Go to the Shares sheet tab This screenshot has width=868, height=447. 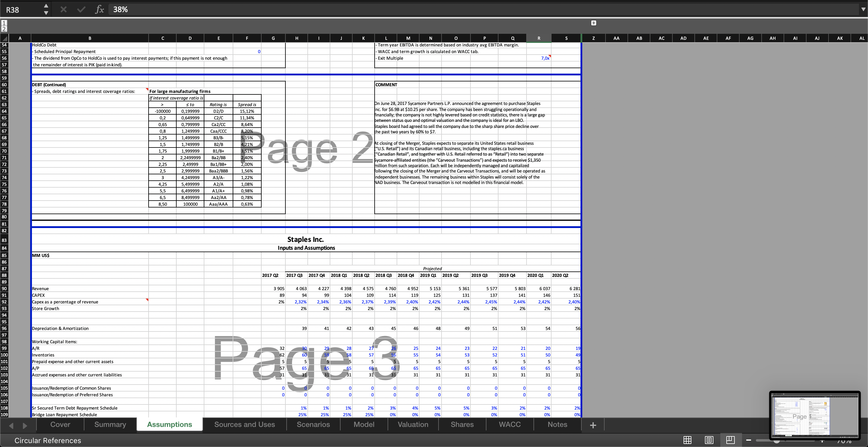click(462, 424)
